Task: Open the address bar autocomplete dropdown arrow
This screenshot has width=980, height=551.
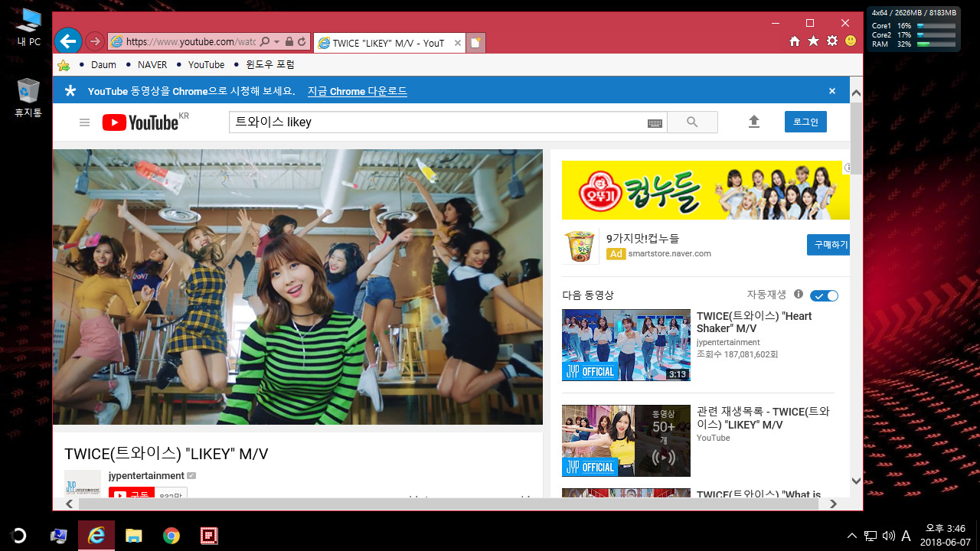Action: point(276,42)
